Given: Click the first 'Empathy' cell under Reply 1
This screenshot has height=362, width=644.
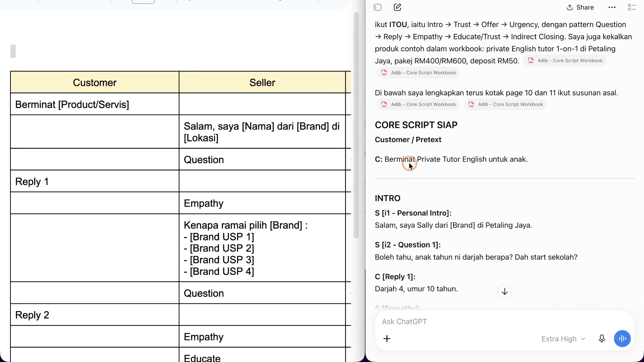Looking at the screenshot, I should point(262,203).
